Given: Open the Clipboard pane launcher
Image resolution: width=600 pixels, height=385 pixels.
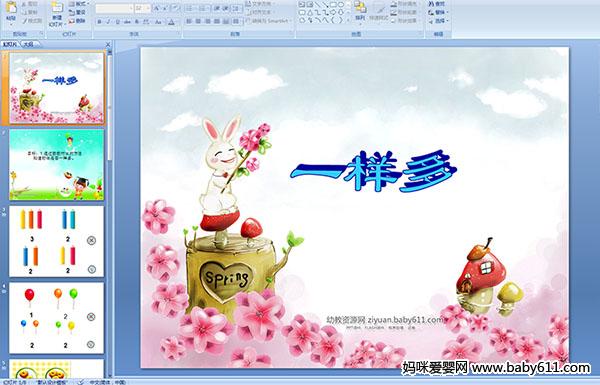Looking at the screenshot, I should click(x=42, y=34).
